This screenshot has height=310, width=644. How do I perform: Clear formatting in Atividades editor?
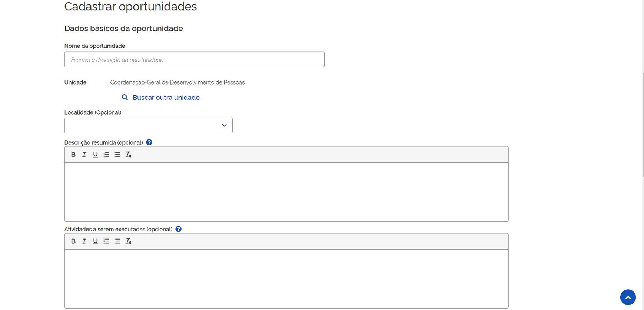(x=129, y=241)
